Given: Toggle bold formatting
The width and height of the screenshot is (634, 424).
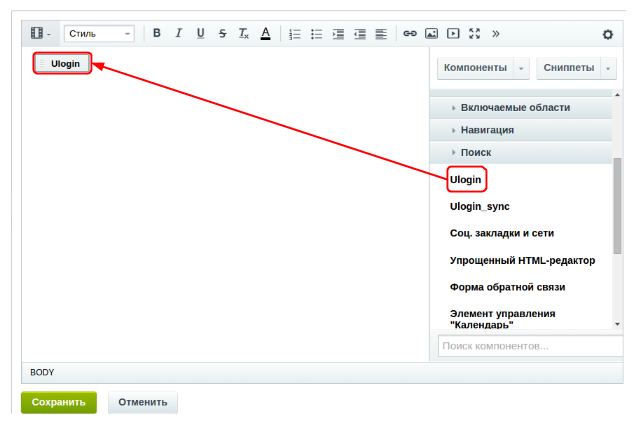Looking at the screenshot, I should coord(156,33).
